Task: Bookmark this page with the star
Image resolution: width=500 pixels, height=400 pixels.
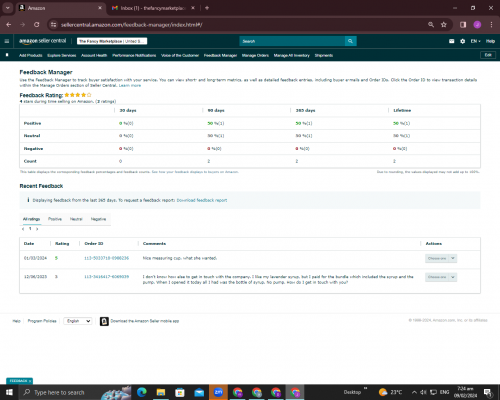Action: click(x=444, y=25)
